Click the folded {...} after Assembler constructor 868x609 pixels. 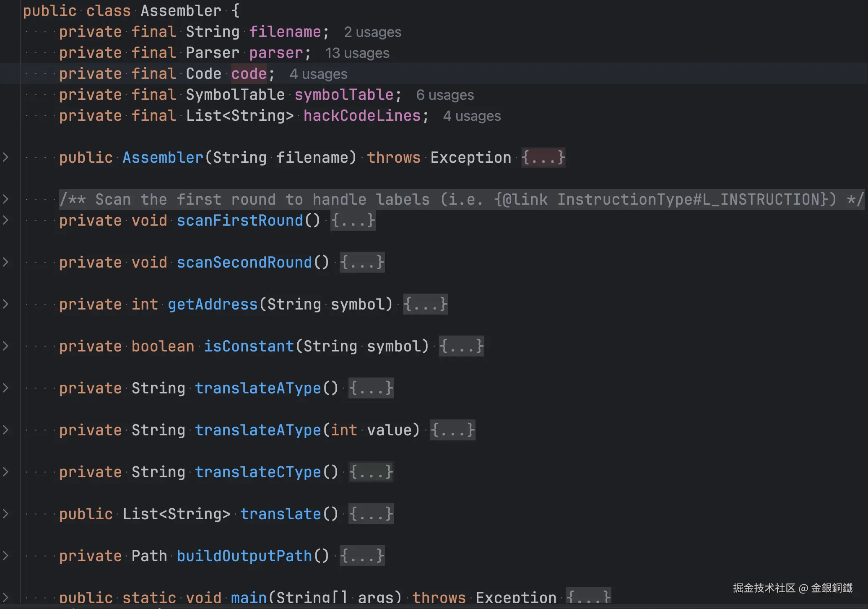(543, 157)
